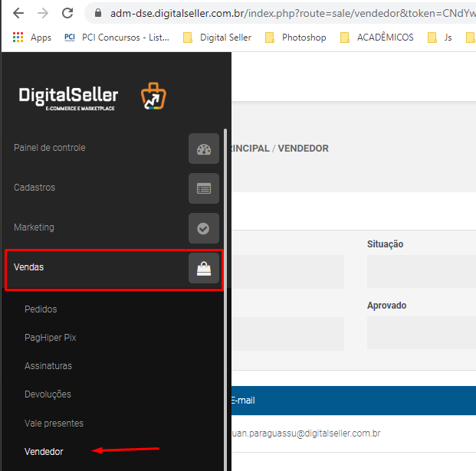The height and width of the screenshot is (471, 476).
Task: Open the ACADÊMICOS bookmark folder
Action: (x=376, y=38)
